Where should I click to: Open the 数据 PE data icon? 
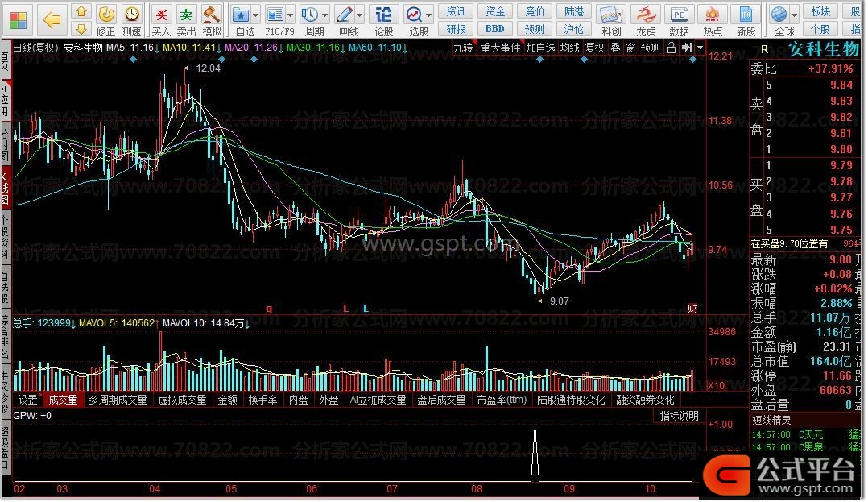pyautogui.click(x=679, y=15)
